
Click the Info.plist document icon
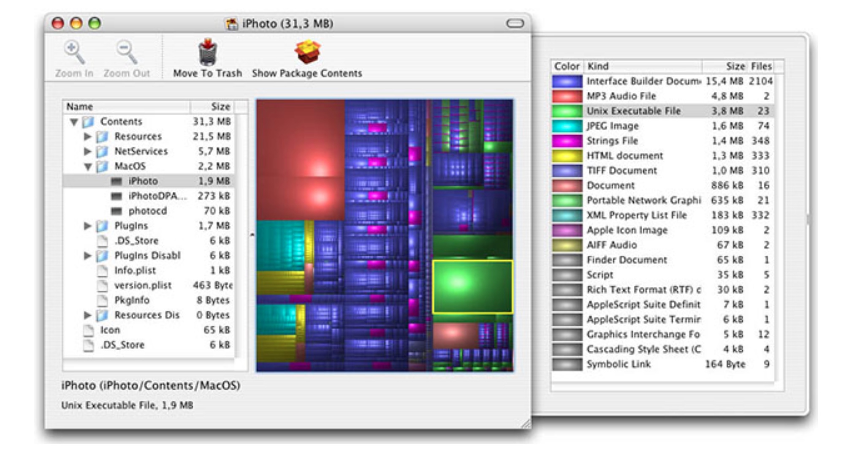102,270
